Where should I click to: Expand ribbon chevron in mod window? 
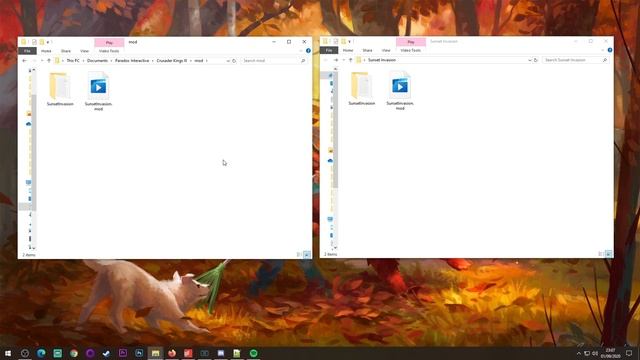coord(301,51)
